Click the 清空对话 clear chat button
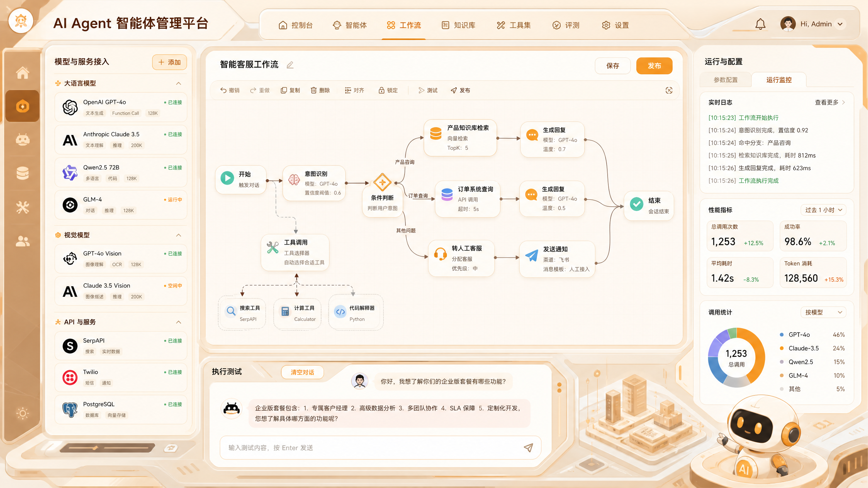The width and height of the screenshot is (868, 488). point(302,372)
